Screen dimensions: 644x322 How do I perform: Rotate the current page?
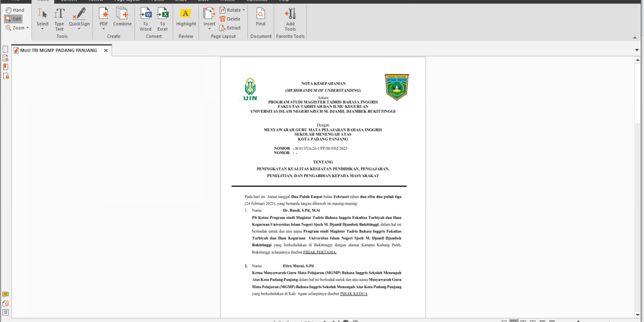point(230,10)
